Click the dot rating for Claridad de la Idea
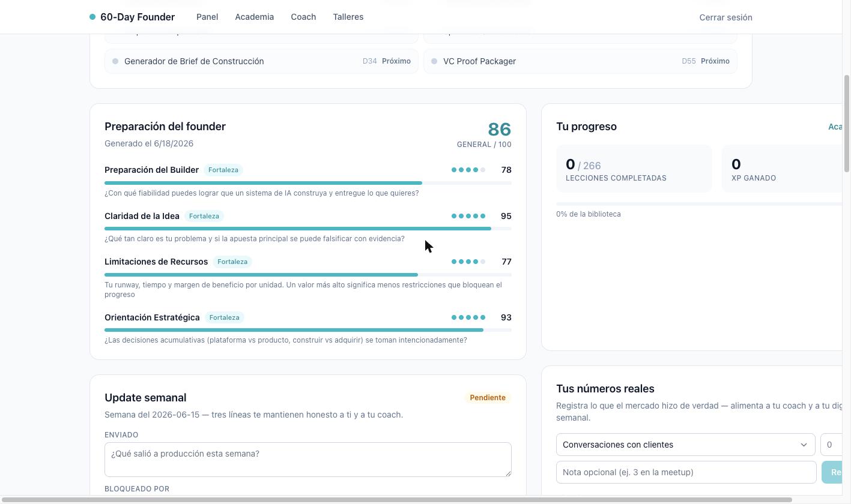 [468, 216]
